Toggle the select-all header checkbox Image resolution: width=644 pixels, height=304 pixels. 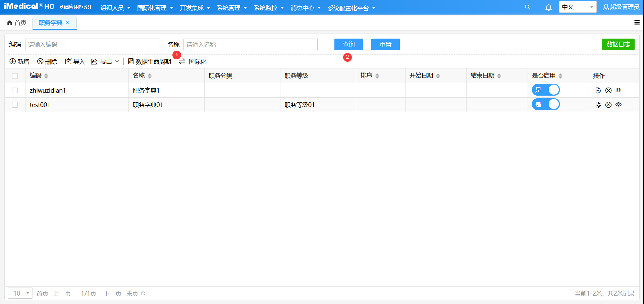[x=15, y=76]
